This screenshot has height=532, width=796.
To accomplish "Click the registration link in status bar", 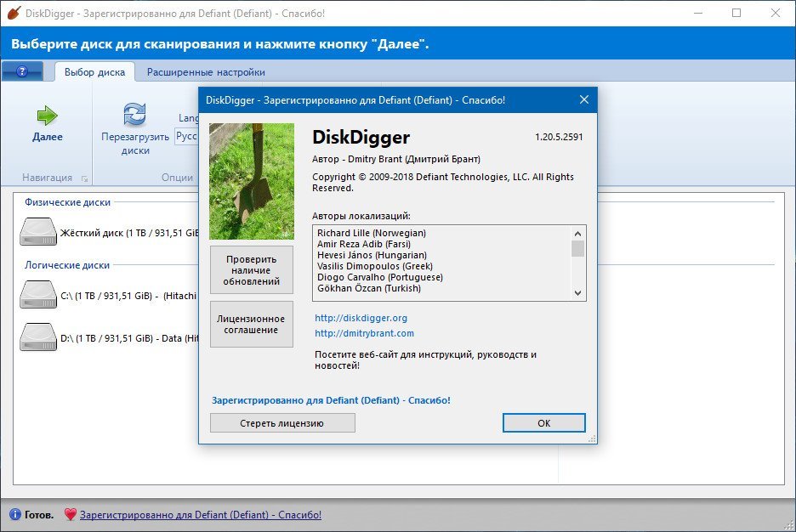I will pos(201,515).
